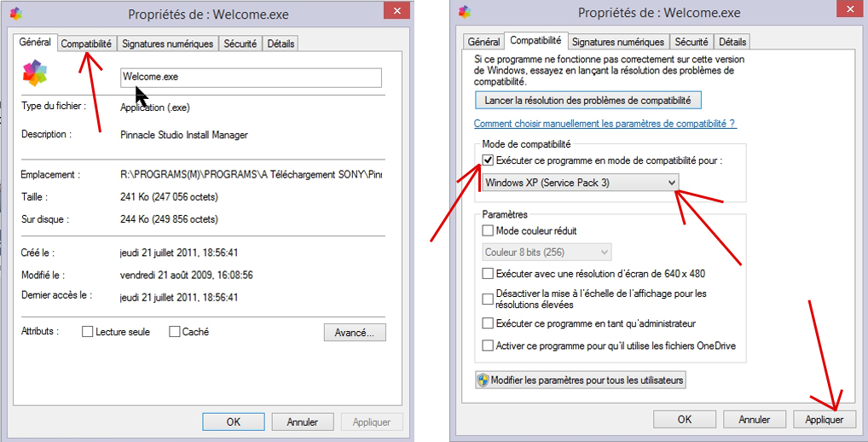Click the Welcome.exe file name field
This screenshot has width=868, height=442.
point(251,78)
